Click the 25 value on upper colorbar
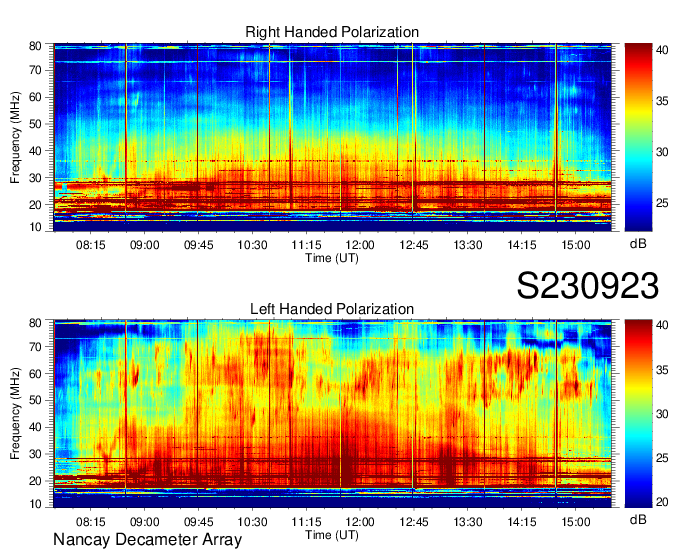Viewport: 680px width, 552px height. (662, 203)
